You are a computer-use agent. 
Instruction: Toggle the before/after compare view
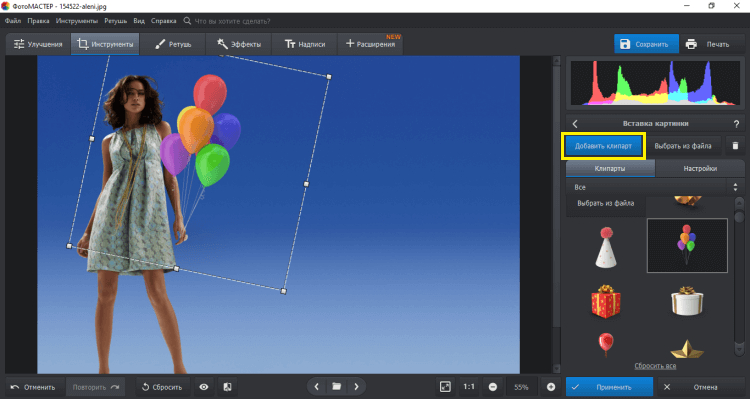[x=228, y=387]
